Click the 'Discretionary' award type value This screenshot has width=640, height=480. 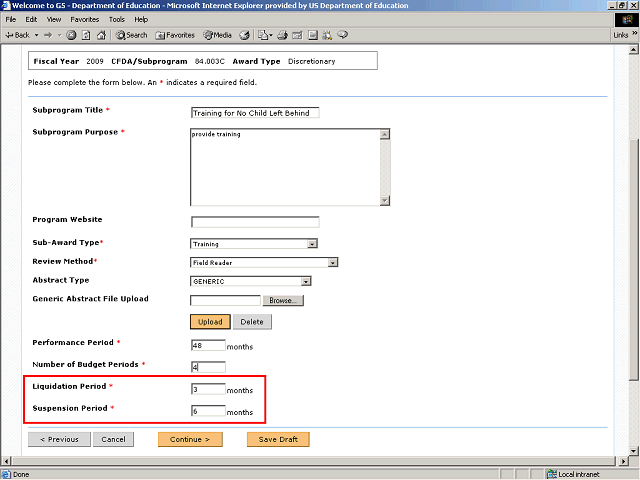311,61
